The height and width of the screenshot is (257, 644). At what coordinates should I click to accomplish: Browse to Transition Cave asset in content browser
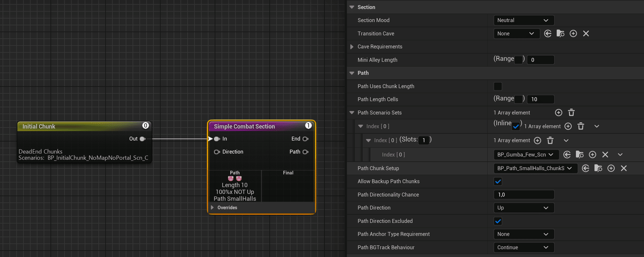560,33
